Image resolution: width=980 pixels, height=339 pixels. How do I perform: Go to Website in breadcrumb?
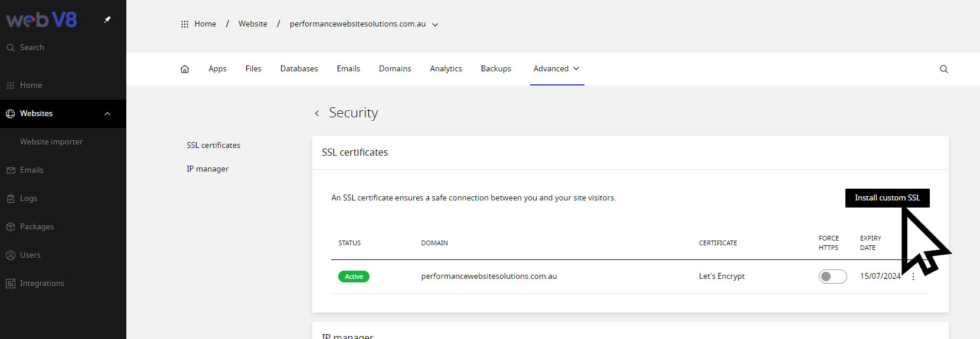[253, 24]
